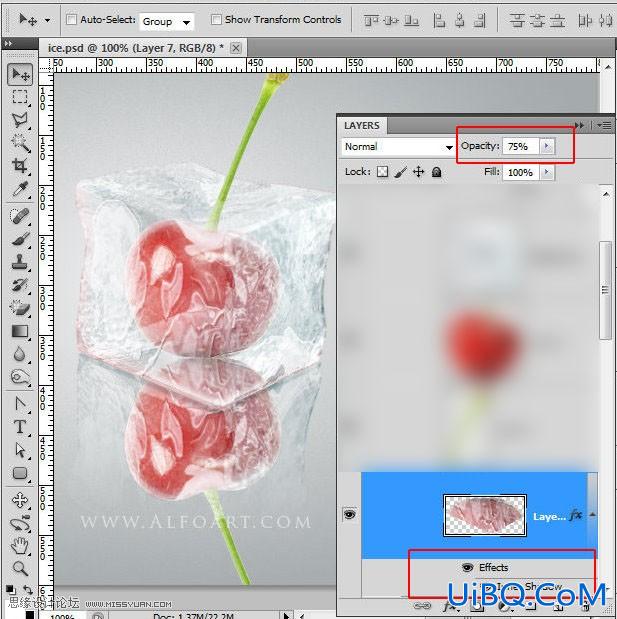617x619 pixels.
Task: Close the ice.psd document tab
Action: [236, 48]
